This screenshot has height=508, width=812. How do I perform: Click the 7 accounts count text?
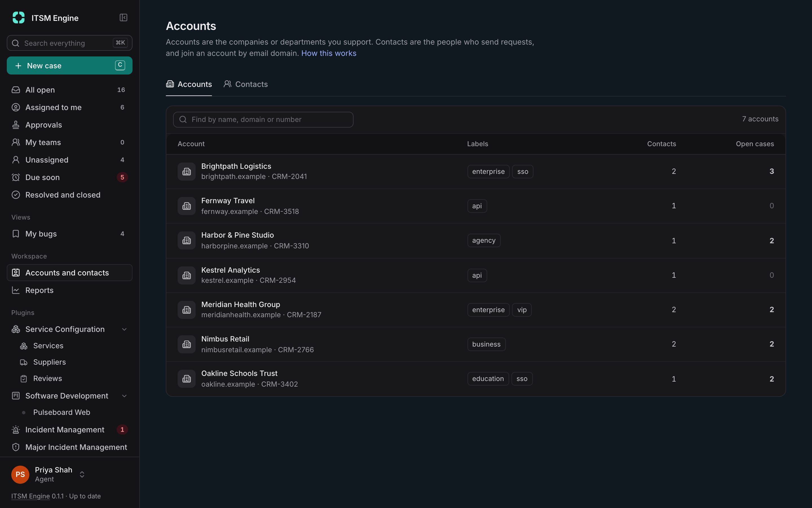coord(760,119)
